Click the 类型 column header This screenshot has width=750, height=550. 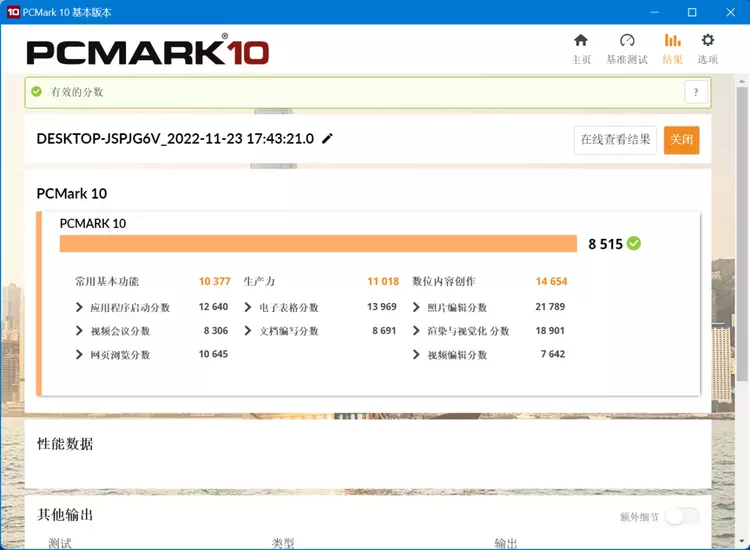click(283, 543)
